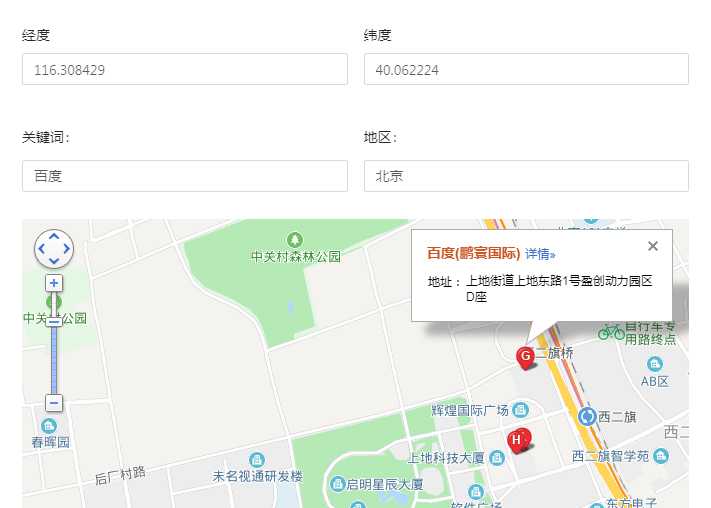Click the latitude input field showing 40.062224
The width and height of the screenshot is (711, 508).
click(526, 69)
